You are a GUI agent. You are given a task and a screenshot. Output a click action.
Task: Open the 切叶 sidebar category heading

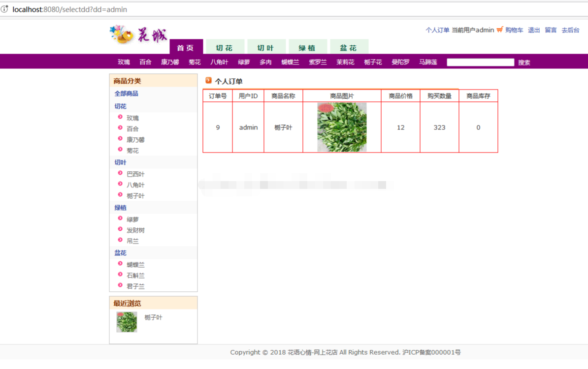(120, 162)
